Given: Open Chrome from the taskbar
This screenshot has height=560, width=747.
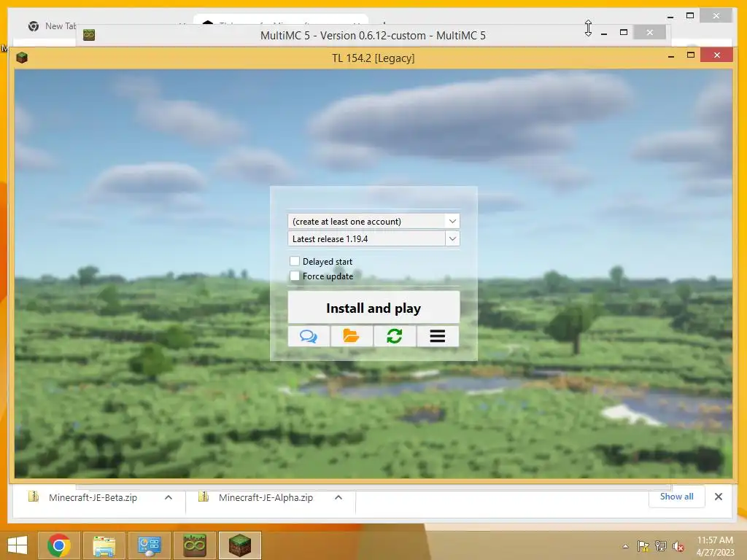Looking at the screenshot, I should click(x=59, y=545).
